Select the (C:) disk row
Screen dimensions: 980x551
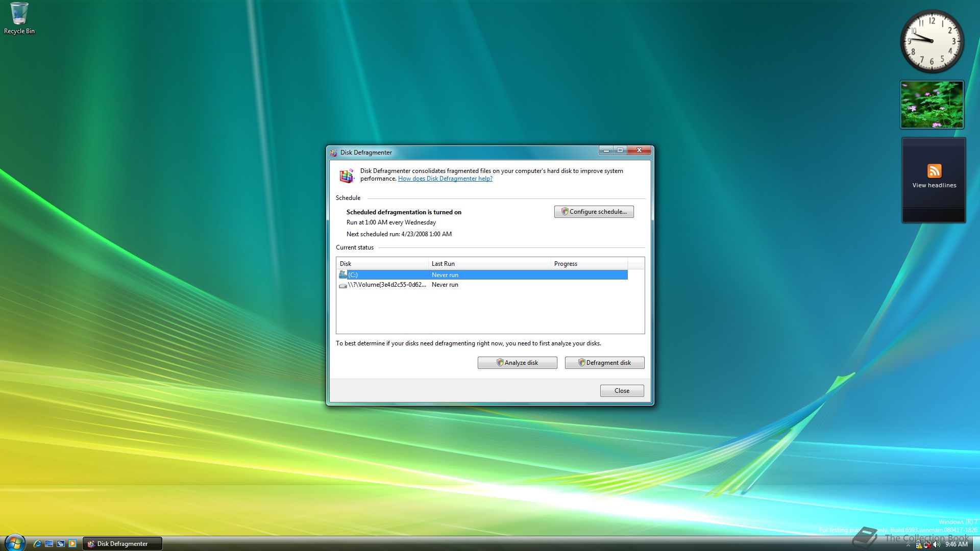(482, 275)
